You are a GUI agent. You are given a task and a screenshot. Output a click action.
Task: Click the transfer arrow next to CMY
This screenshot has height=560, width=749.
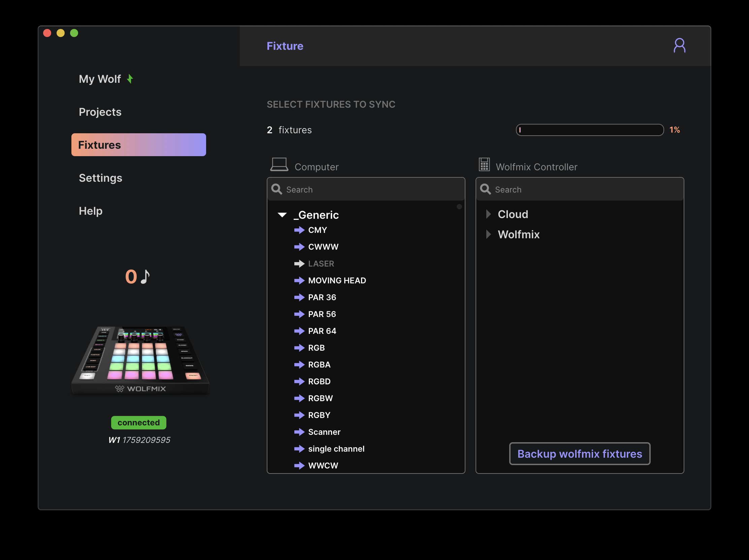click(299, 230)
